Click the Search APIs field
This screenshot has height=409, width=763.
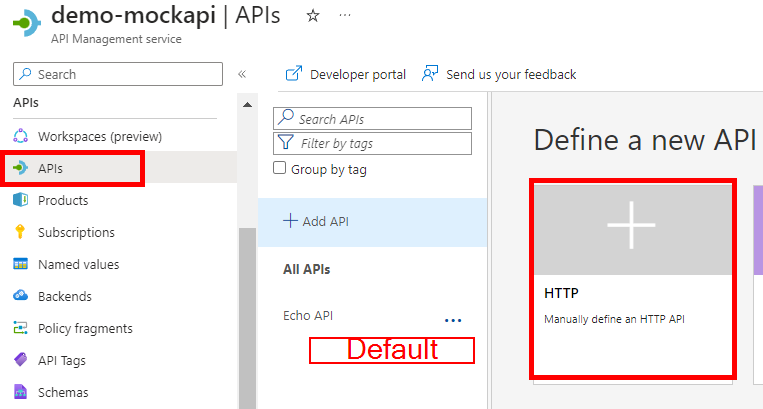372,119
